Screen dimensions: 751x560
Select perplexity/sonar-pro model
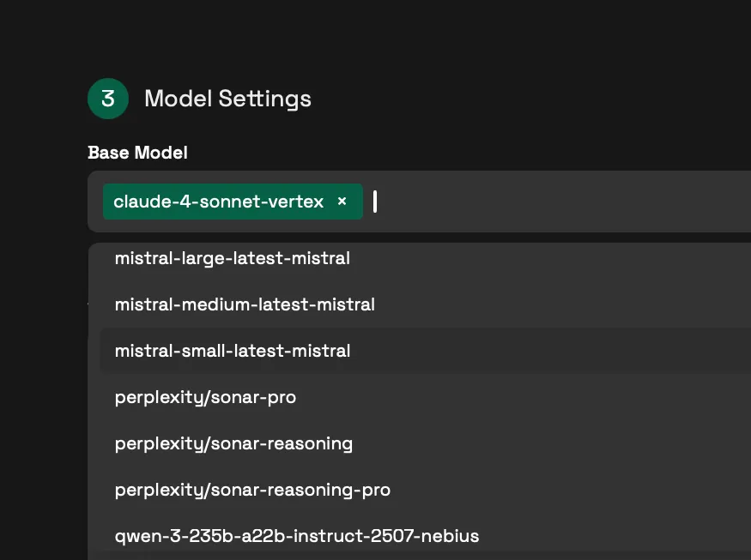pyautogui.click(x=205, y=397)
